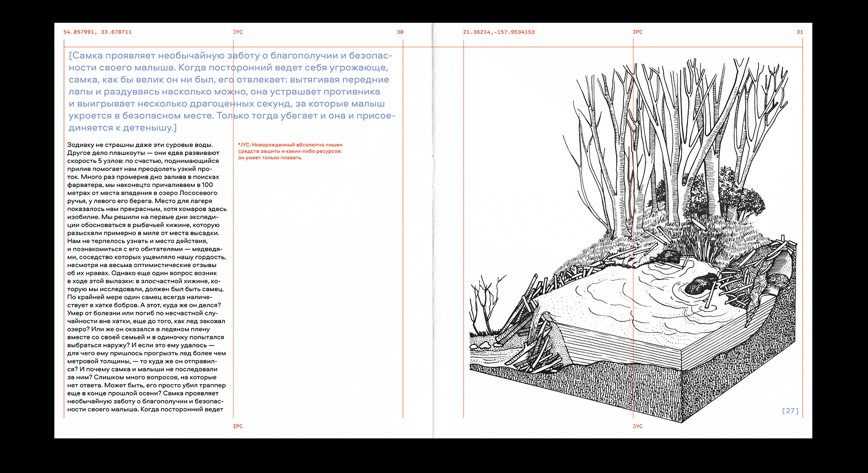This screenshot has width=868, height=473.
Task: Click the last body text line on left page
Action: [x=145, y=409]
